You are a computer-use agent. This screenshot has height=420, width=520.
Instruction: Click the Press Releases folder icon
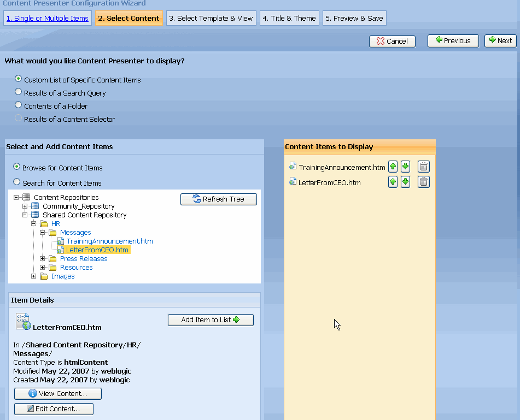point(52,259)
